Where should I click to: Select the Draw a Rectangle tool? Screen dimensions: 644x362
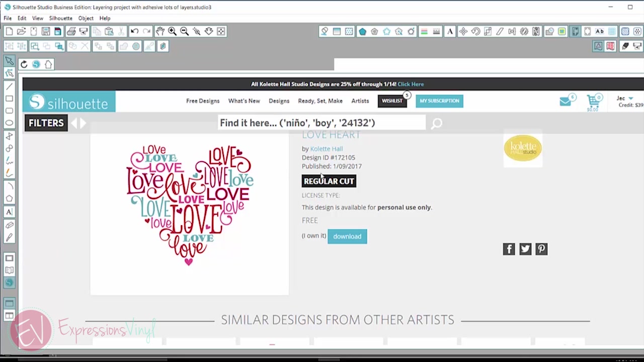(9, 99)
